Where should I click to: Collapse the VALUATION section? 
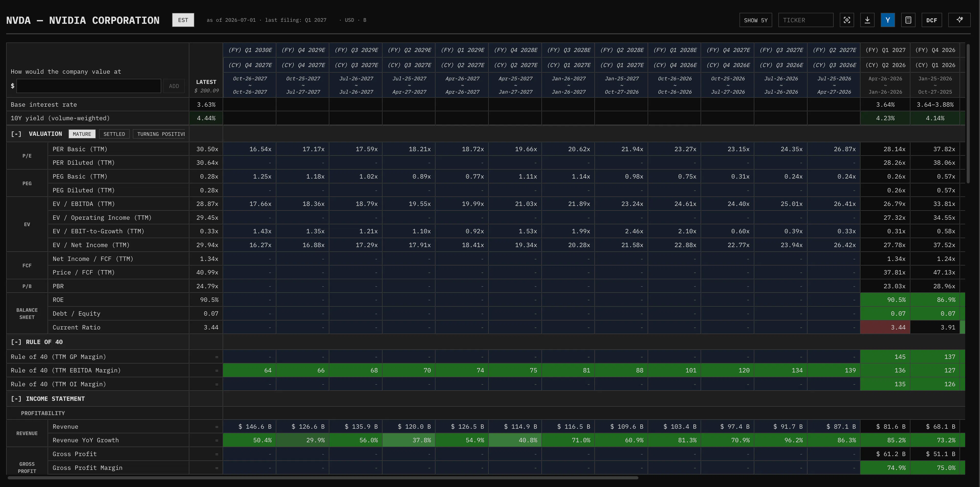tap(16, 134)
